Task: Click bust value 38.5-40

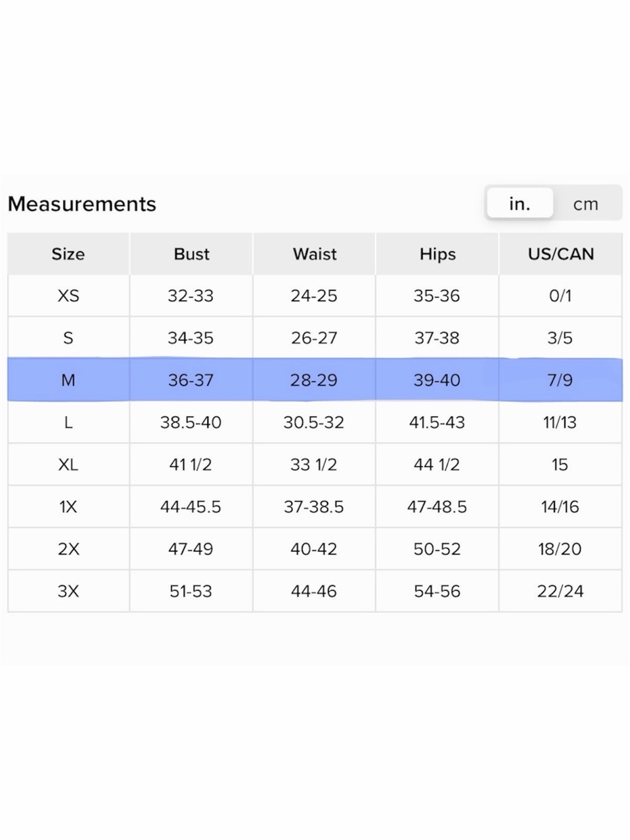Action: click(191, 423)
